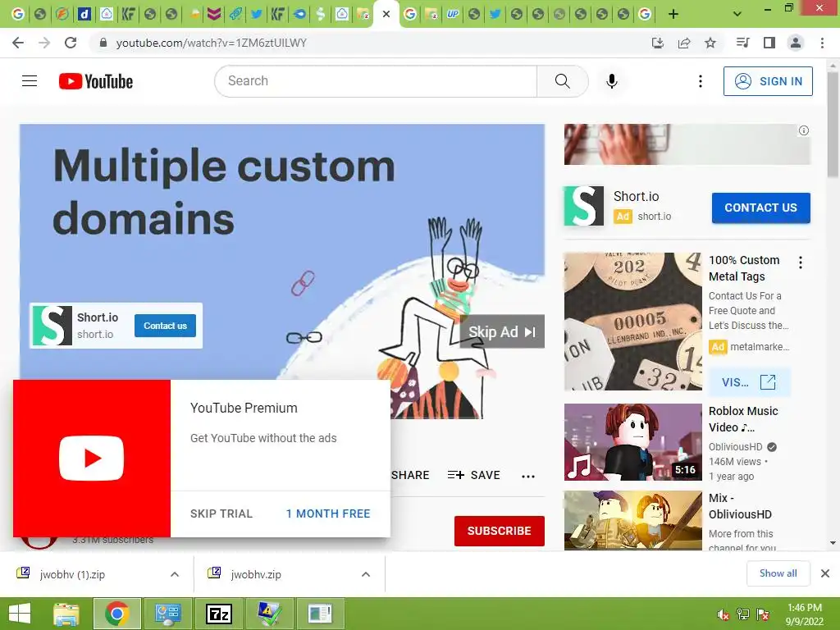The width and height of the screenshot is (840, 630).
Task: Open the media controls icon in toolbar
Action: pos(742,43)
